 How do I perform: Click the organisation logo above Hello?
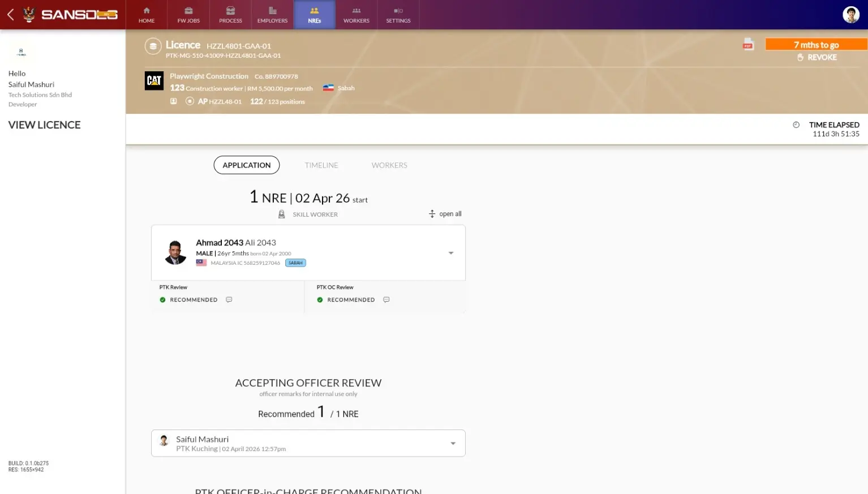(22, 52)
